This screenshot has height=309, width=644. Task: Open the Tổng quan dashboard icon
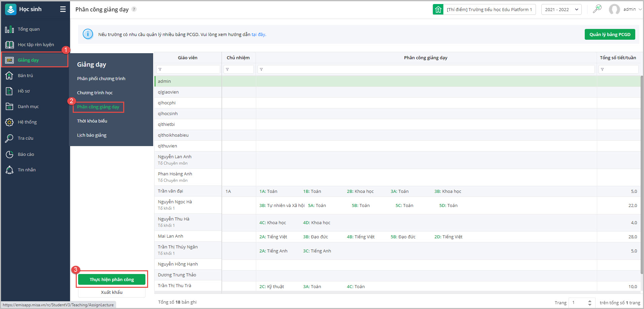pyautogui.click(x=9, y=29)
